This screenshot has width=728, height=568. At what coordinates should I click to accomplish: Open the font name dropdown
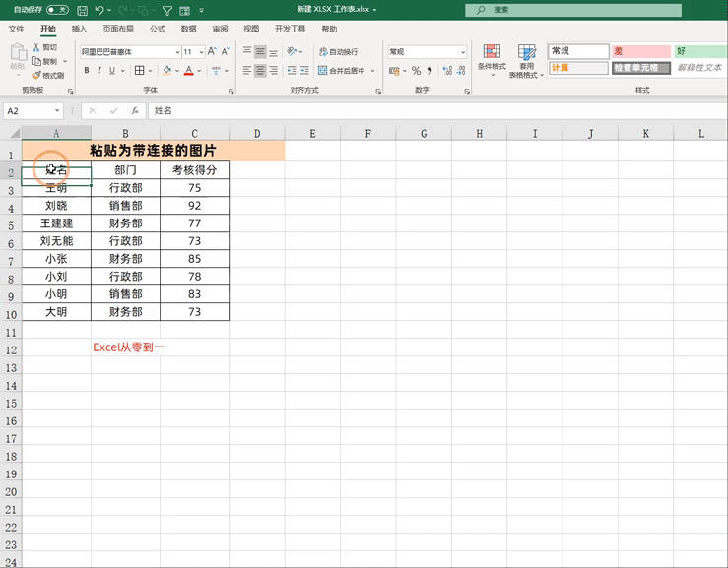tap(177, 52)
